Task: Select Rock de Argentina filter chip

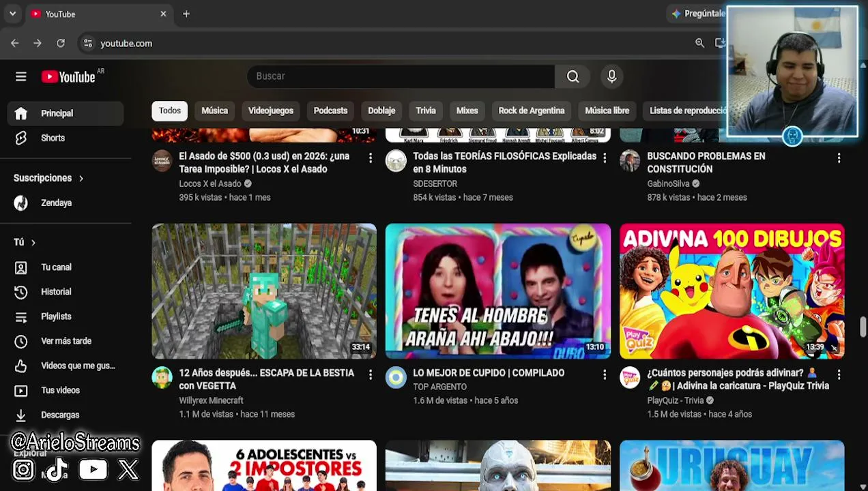Action: point(532,110)
